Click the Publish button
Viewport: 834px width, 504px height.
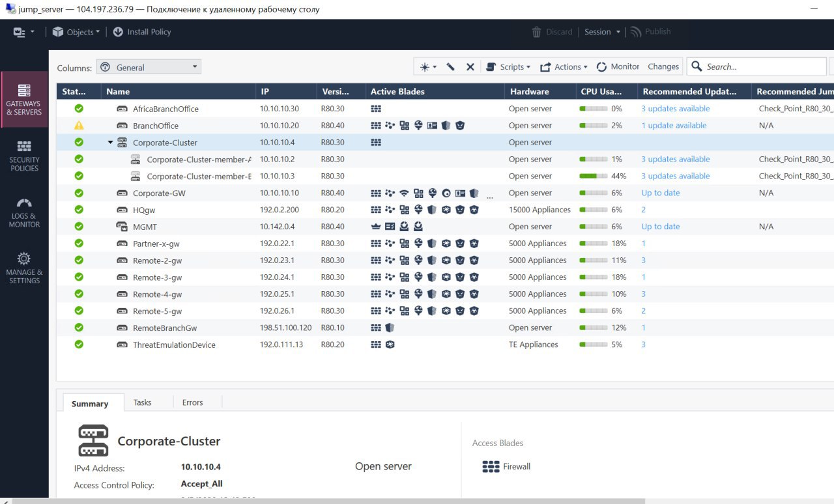point(650,32)
